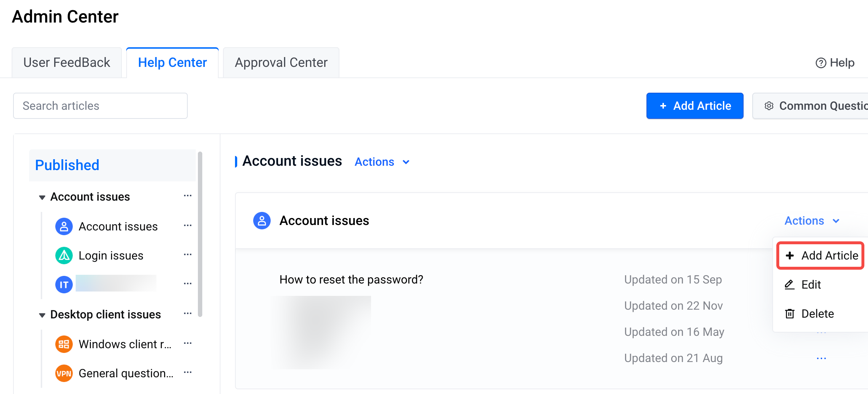Toggle the Actions dropdown in the category card
Viewport: 868px width, 394px height.
tap(812, 221)
